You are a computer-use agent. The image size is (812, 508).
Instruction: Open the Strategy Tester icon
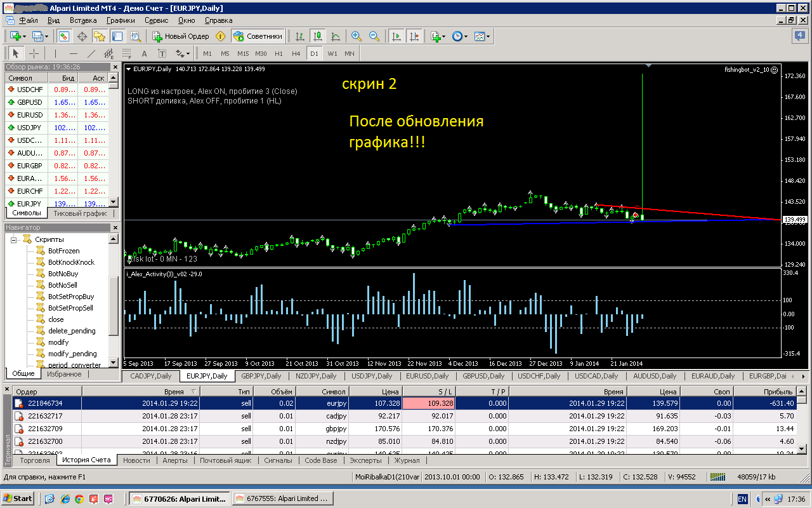tap(134, 36)
